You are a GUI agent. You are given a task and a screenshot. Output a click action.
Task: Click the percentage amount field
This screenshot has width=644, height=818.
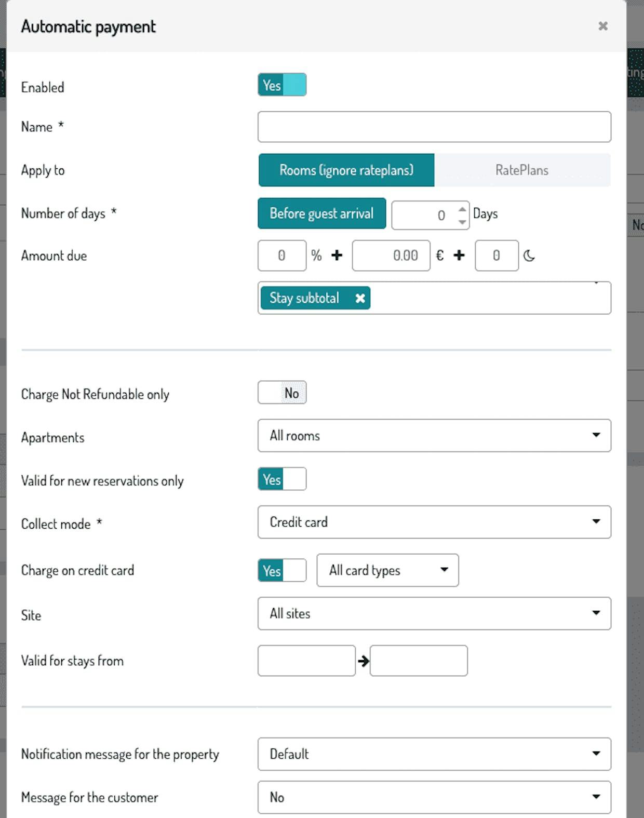281,256
